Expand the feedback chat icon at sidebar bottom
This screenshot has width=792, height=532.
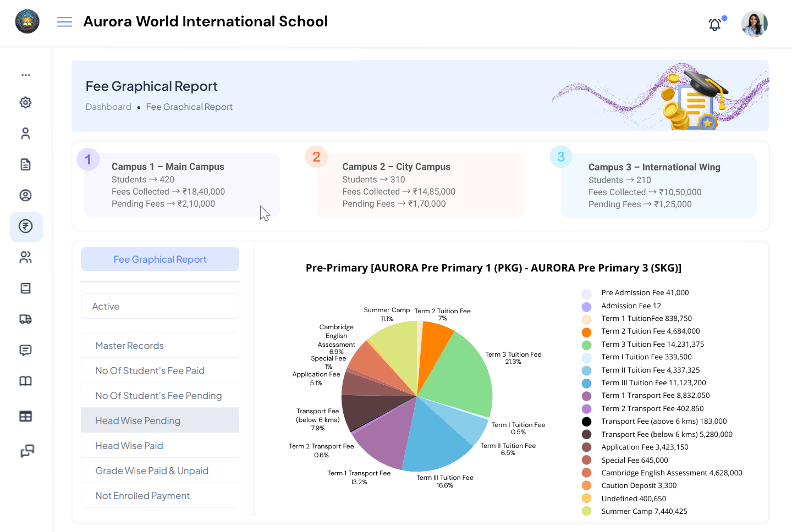tap(25, 451)
